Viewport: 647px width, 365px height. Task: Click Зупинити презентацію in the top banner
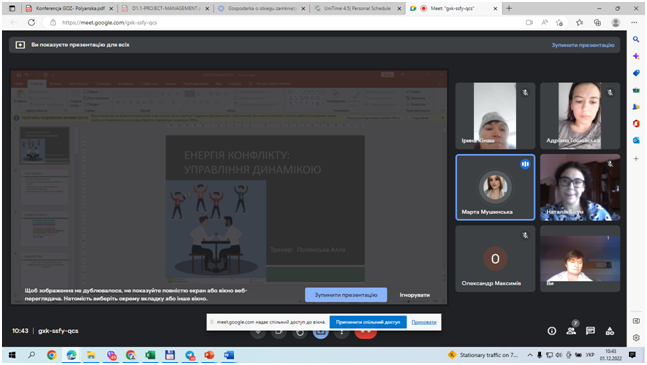point(583,45)
